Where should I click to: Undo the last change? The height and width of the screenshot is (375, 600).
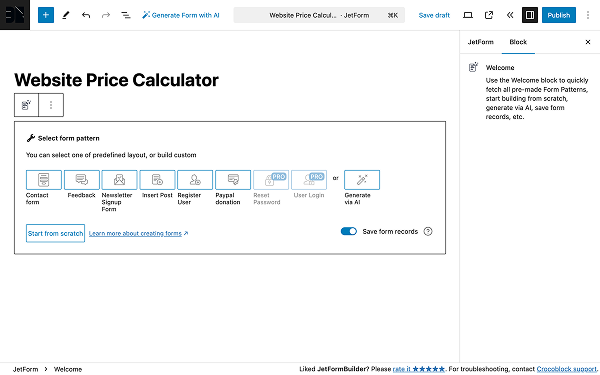click(86, 15)
